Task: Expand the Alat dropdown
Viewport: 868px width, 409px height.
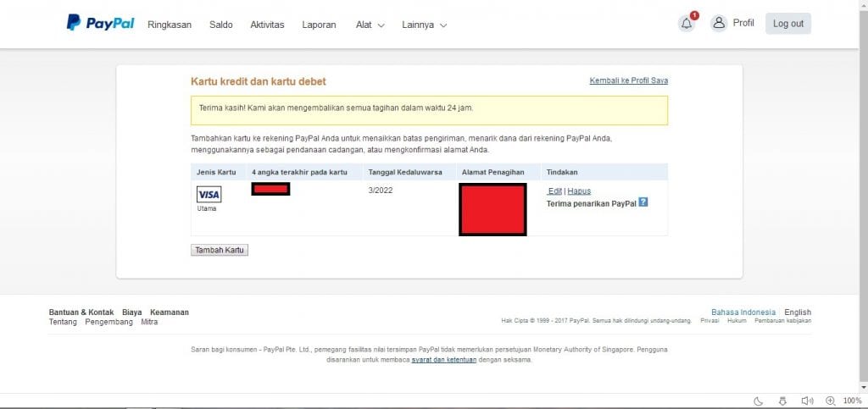Action: point(370,25)
